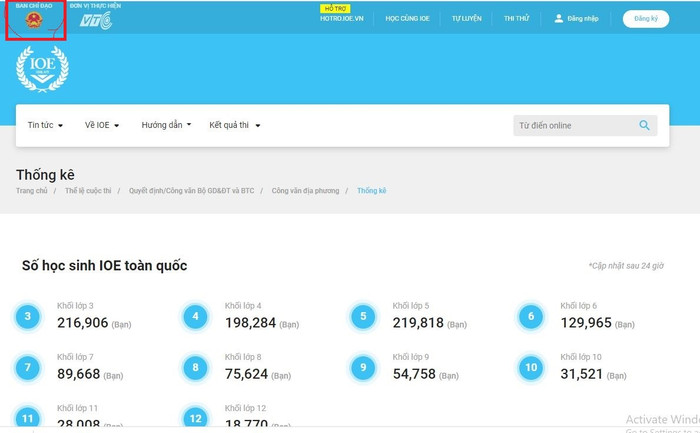
Task: Click the grade 10 circle badge
Action: 531,368
